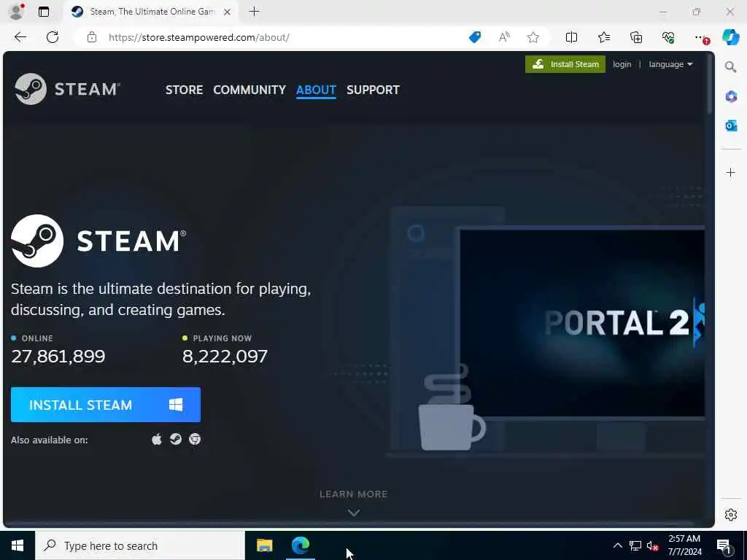The width and height of the screenshot is (747, 560).
Task: Open the taskbar clock and date
Action: tap(684, 545)
